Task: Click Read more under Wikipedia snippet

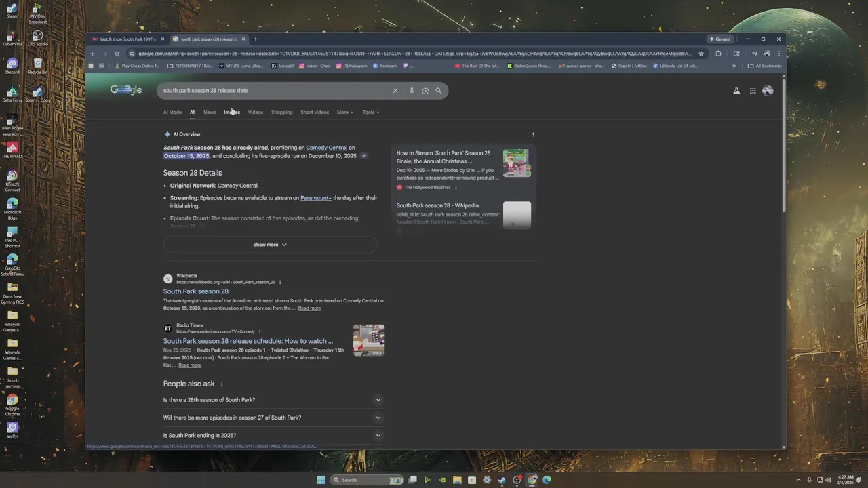Action: pos(309,308)
